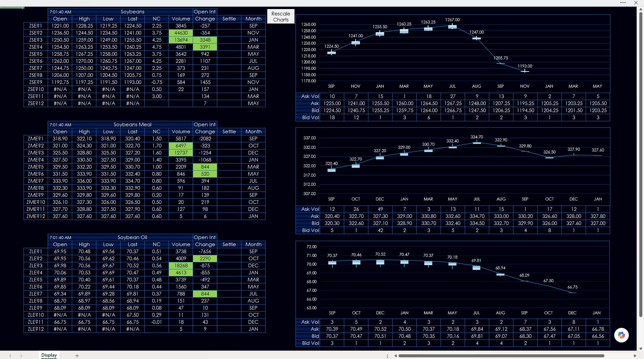Image resolution: width=644 pixels, height=359 pixels.
Task: Add a new sheet with plus icon
Action: point(77,355)
